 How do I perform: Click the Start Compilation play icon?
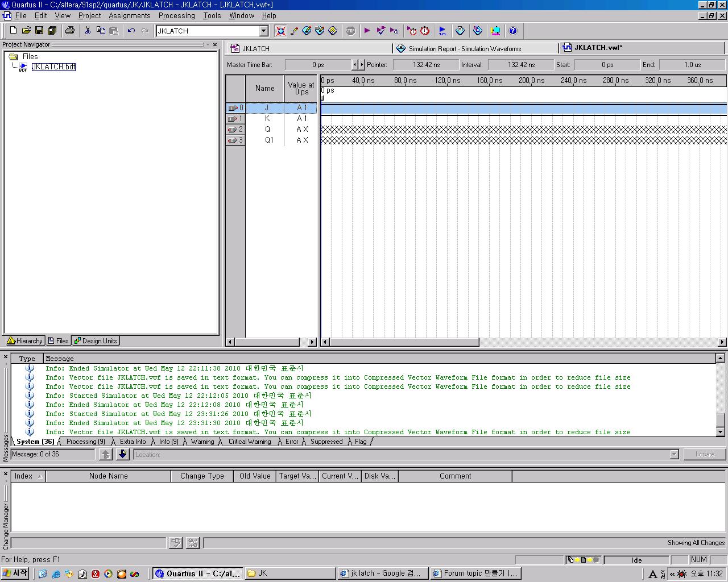pos(367,31)
